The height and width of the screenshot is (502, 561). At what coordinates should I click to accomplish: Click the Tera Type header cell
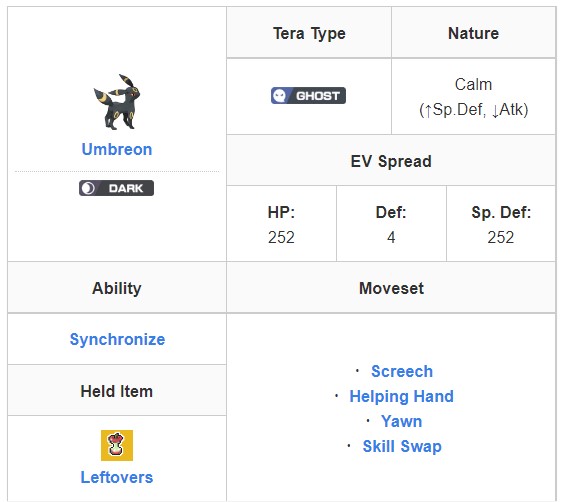tap(309, 33)
